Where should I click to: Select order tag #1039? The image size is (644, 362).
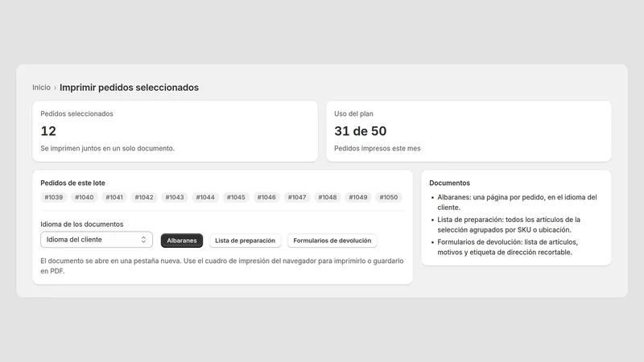coord(54,197)
